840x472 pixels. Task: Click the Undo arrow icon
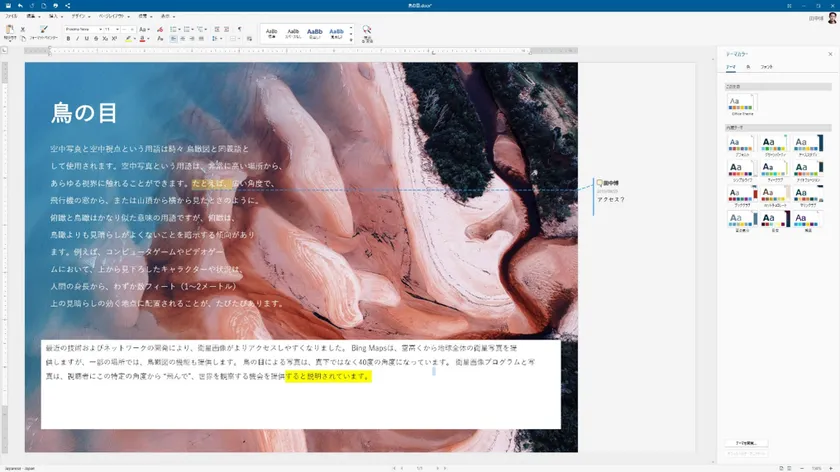point(19,5)
